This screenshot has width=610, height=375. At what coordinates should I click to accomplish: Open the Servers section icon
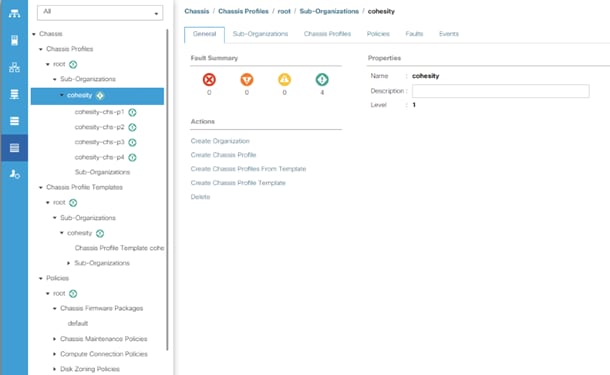pos(14,40)
